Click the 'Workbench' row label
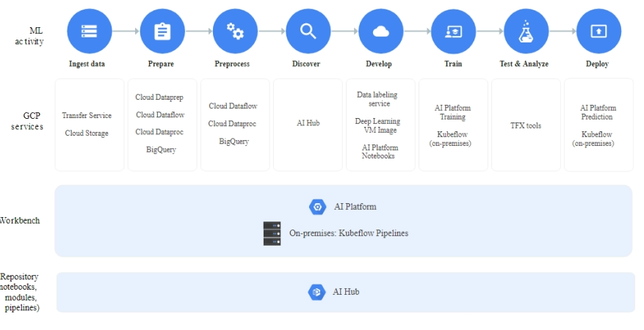Image resolution: width=644 pixels, height=330 pixels. point(20,221)
